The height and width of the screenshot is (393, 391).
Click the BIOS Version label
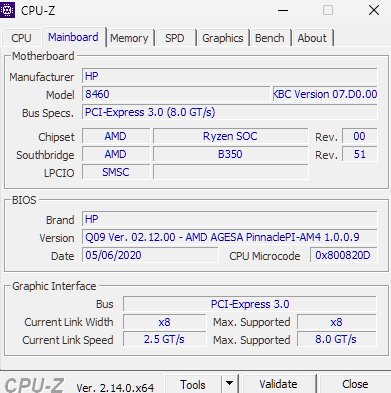point(57,238)
